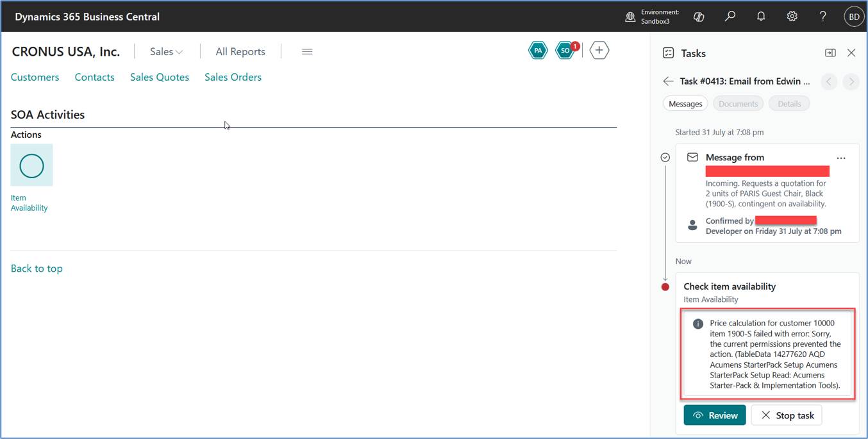This screenshot has height=439, width=868.
Task: Click the Review button
Action: point(715,415)
